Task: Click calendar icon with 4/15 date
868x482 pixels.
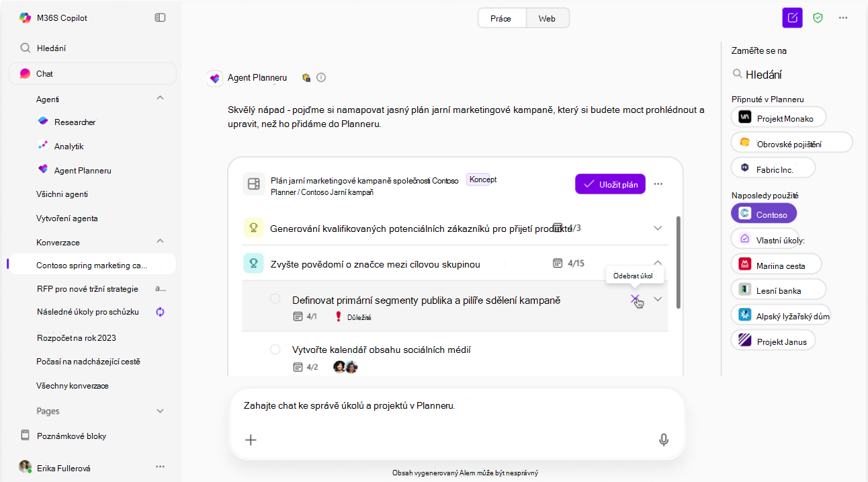Action: pos(558,264)
